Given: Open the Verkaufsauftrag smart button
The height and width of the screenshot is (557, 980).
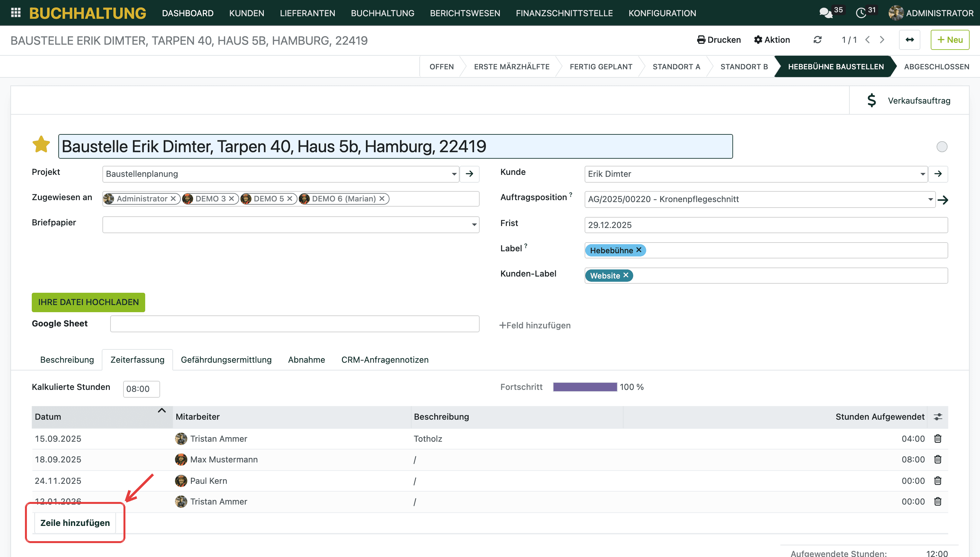Looking at the screenshot, I should point(909,100).
